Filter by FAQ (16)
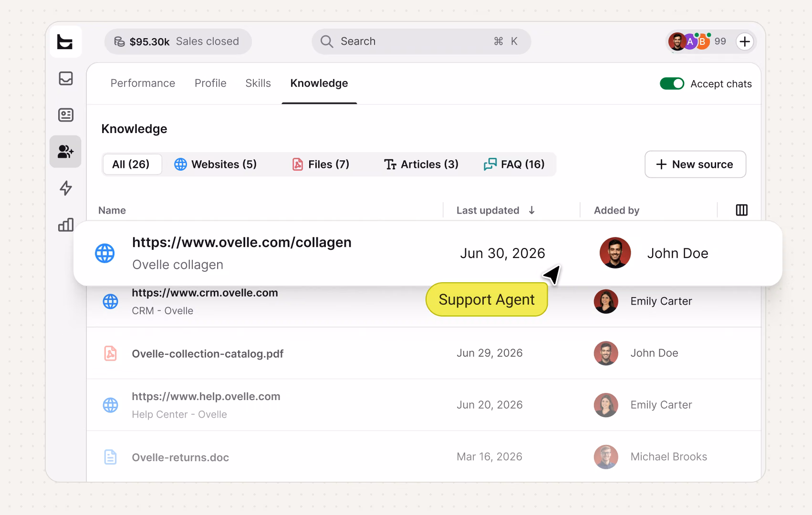This screenshot has width=812, height=515. coord(514,164)
